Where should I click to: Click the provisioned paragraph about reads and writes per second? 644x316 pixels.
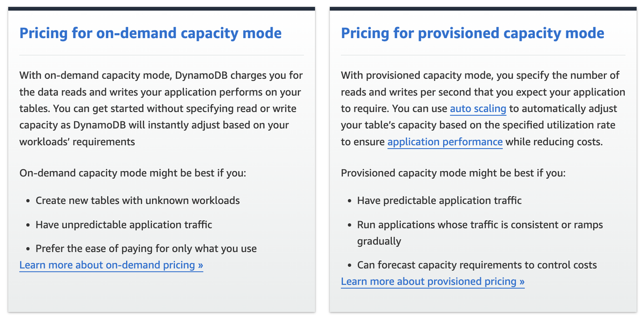[483, 109]
